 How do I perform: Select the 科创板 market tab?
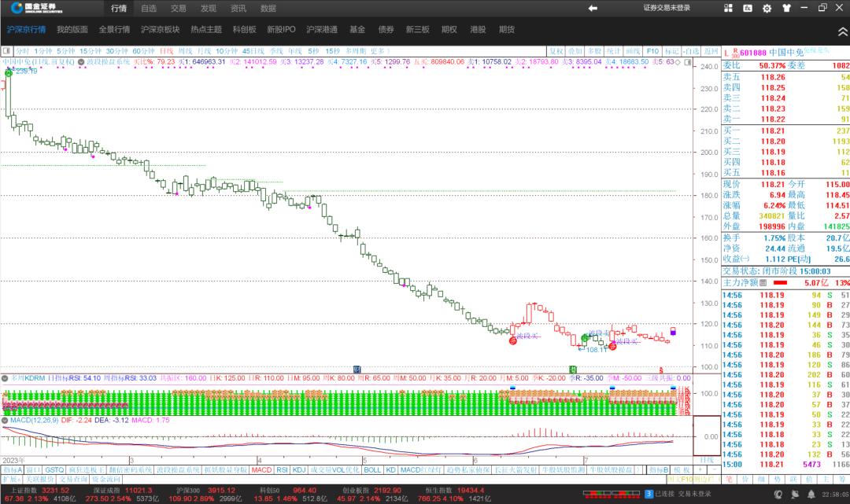tap(244, 29)
